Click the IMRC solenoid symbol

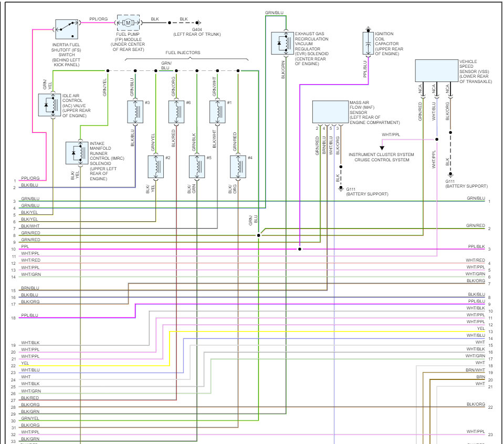coord(77,153)
